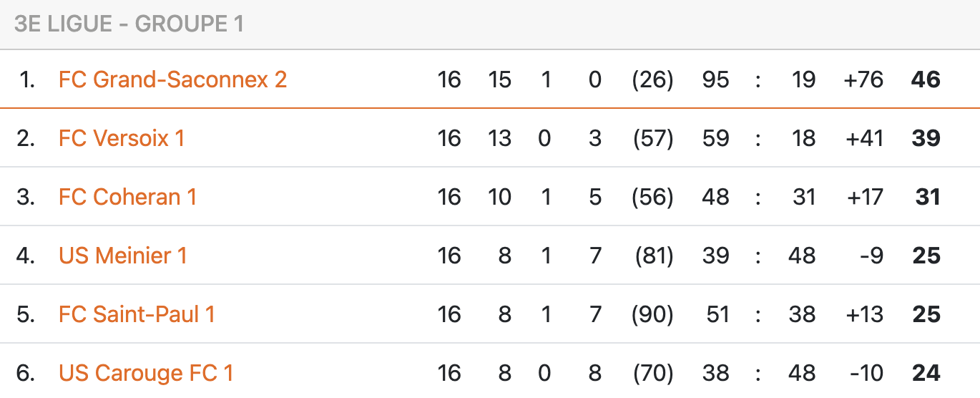
Task: Click the -10 goal difference value
Action: [x=866, y=373]
